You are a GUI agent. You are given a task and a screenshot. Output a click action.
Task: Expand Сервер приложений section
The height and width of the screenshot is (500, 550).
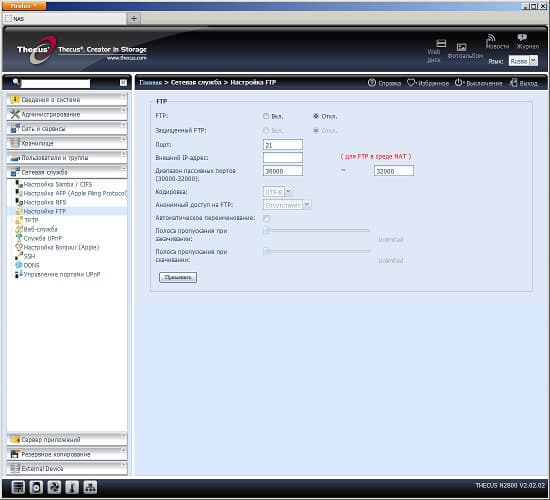point(67,440)
